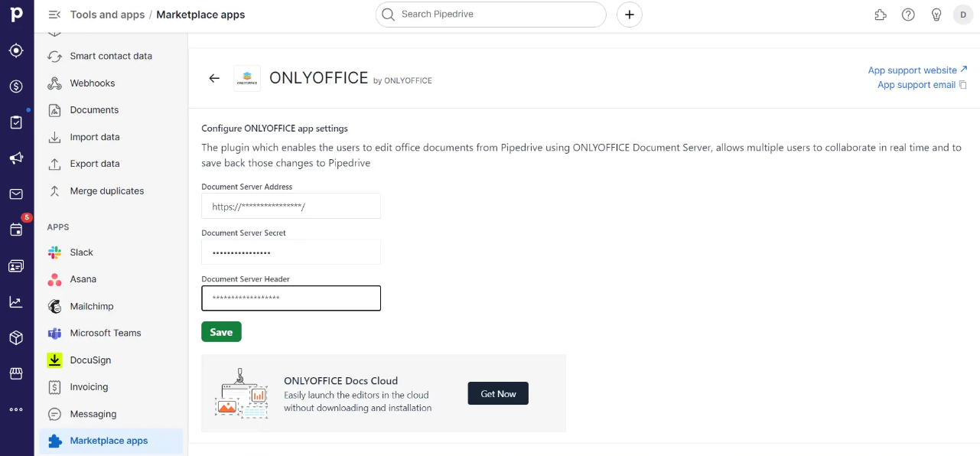Viewport: 980px width, 456px height.
Task: Open user avatar D menu
Action: click(963, 15)
